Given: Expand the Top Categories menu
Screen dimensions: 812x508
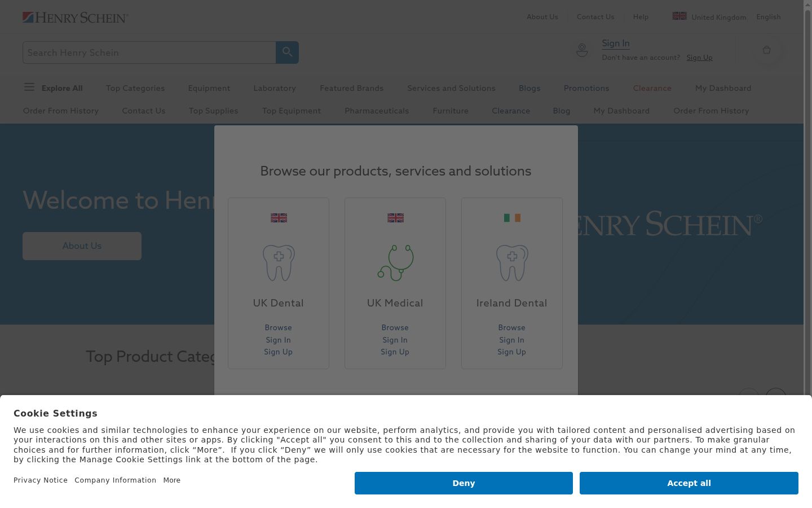Looking at the screenshot, I should (135, 88).
